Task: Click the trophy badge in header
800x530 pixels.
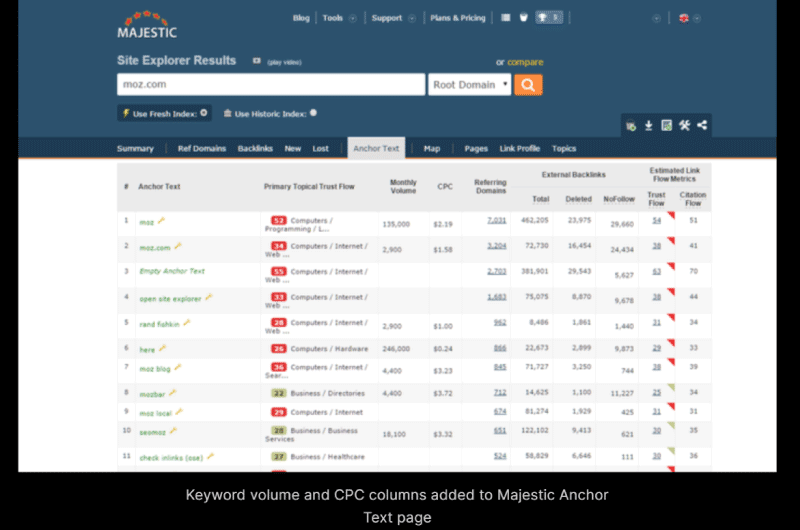Action: click(x=549, y=18)
